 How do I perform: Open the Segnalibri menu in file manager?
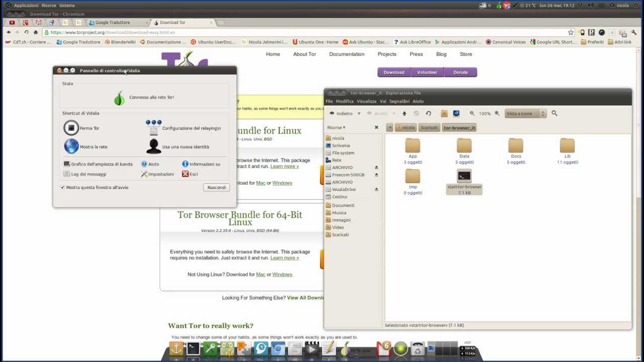tap(399, 101)
